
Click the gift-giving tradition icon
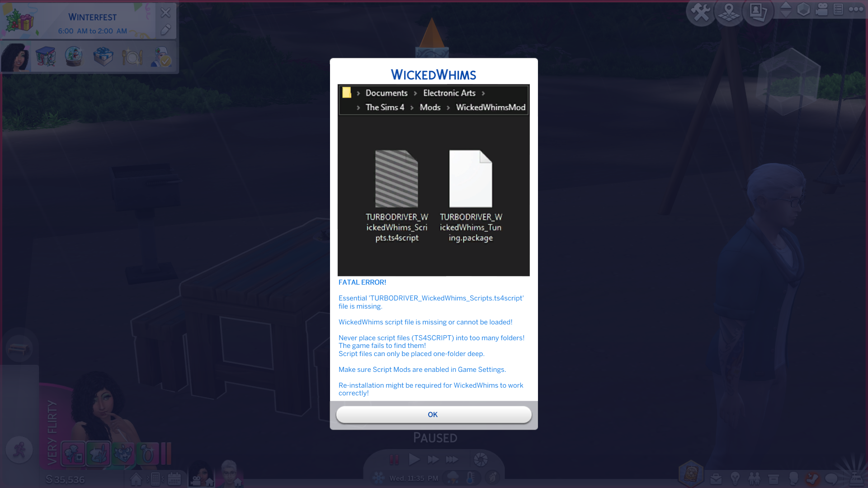coord(103,57)
